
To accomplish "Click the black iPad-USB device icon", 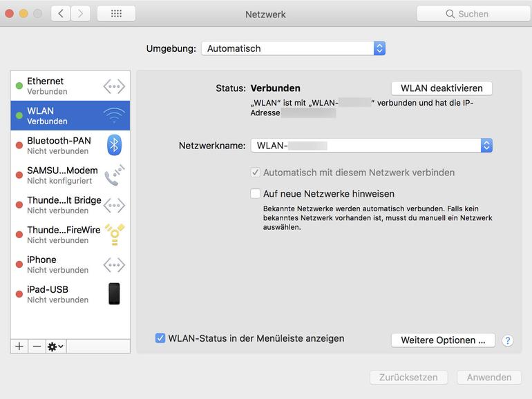I will click(114, 294).
